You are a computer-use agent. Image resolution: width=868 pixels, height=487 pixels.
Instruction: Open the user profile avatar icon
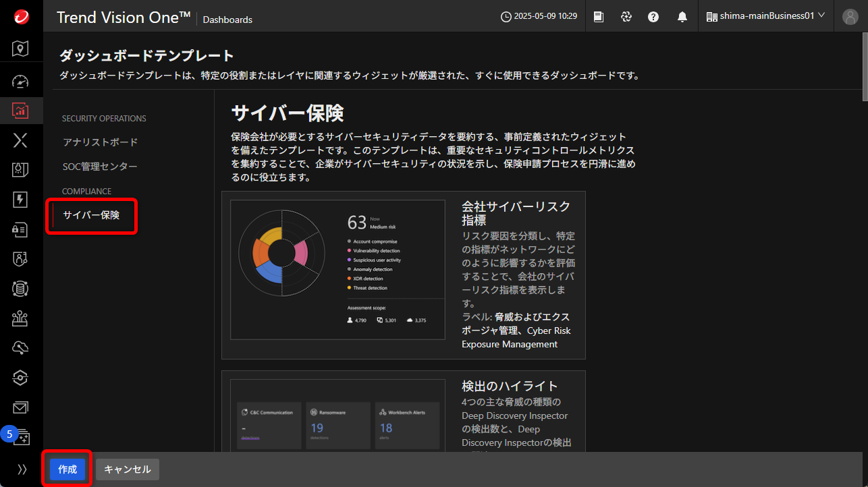pyautogui.click(x=850, y=17)
